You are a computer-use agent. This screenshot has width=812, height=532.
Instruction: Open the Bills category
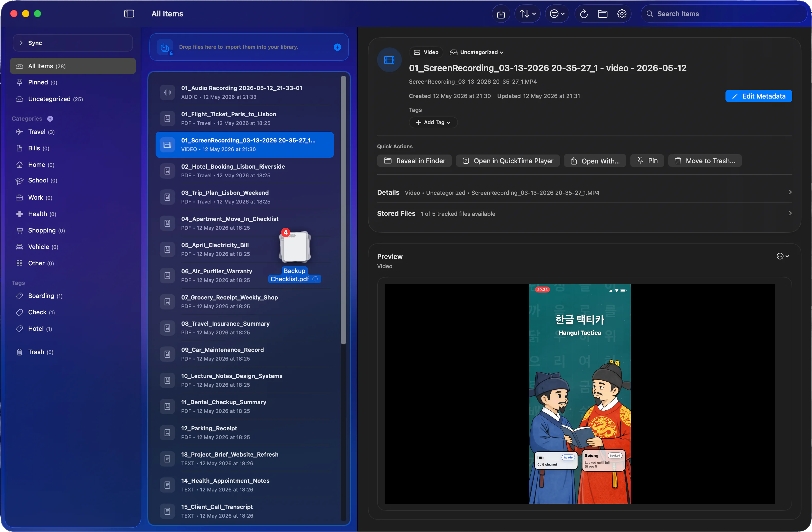click(73, 148)
